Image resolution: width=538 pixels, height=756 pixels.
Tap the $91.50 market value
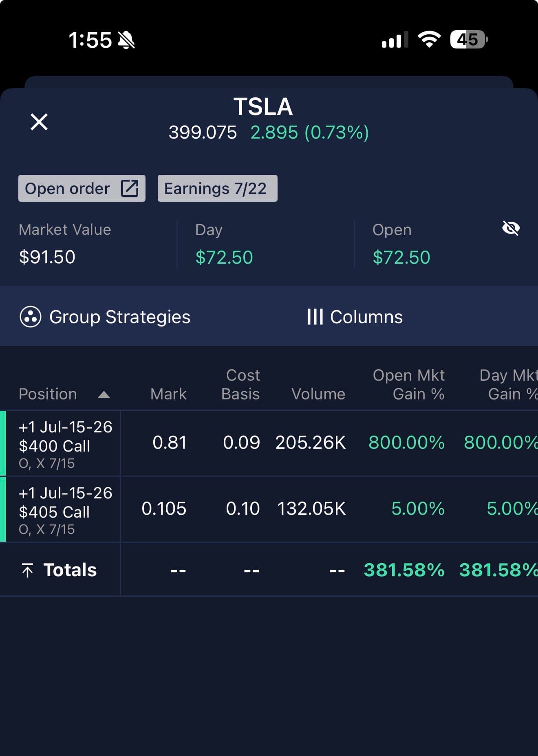click(x=47, y=257)
